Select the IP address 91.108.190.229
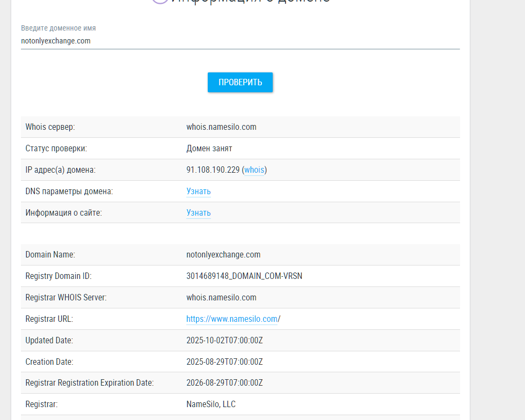The width and height of the screenshot is (525, 420). tap(212, 170)
